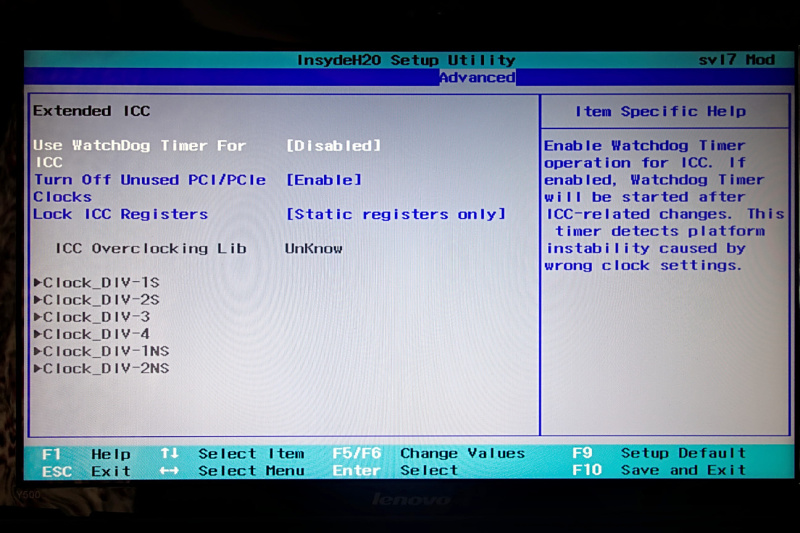Click the F9 Setup Default hint
800x533 pixels.
point(659,453)
